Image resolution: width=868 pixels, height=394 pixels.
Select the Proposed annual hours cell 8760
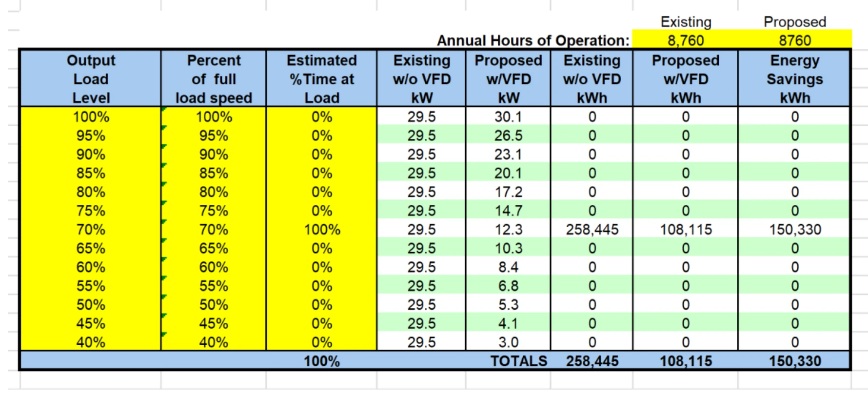pyautogui.click(x=794, y=40)
